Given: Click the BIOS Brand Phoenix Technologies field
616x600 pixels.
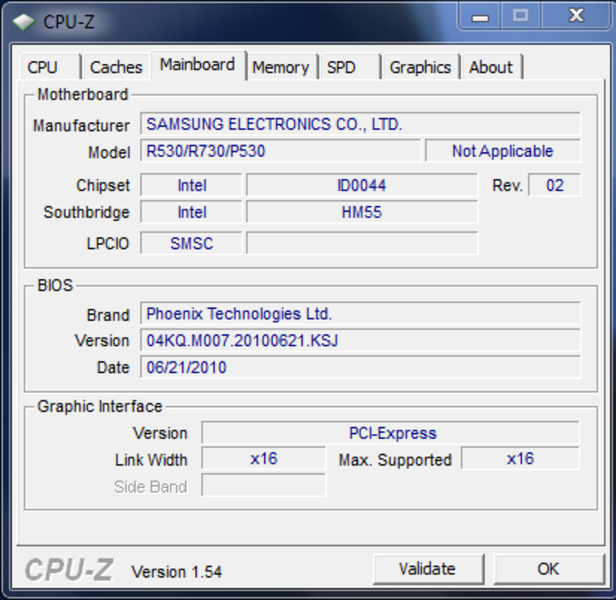Looking at the screenshot, I should [x=360, y=314].
